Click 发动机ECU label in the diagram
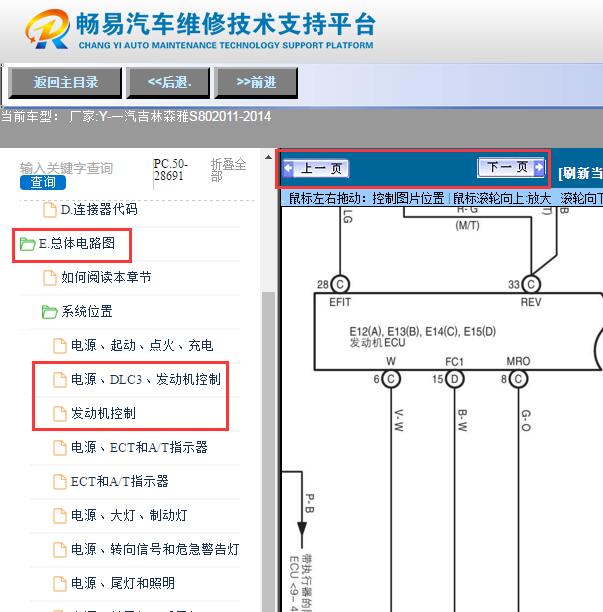This screenshot has width=603, height=612. (377, 343)
